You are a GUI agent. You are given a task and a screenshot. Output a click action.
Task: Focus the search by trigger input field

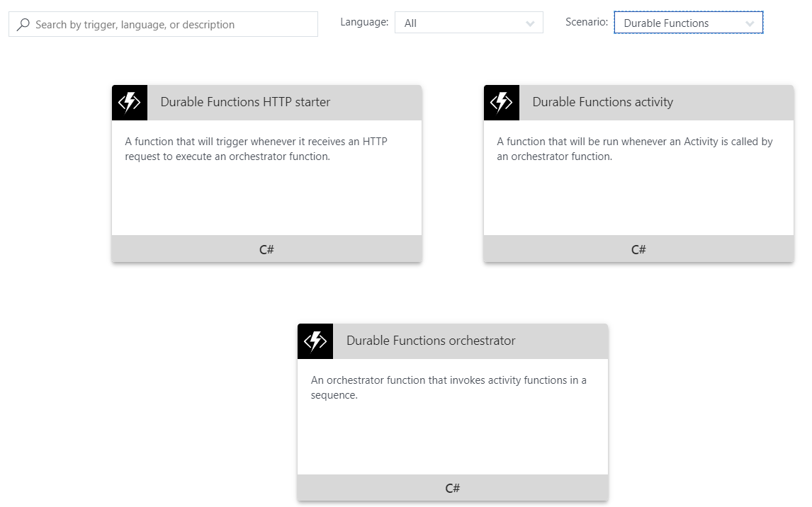point(170,25)
